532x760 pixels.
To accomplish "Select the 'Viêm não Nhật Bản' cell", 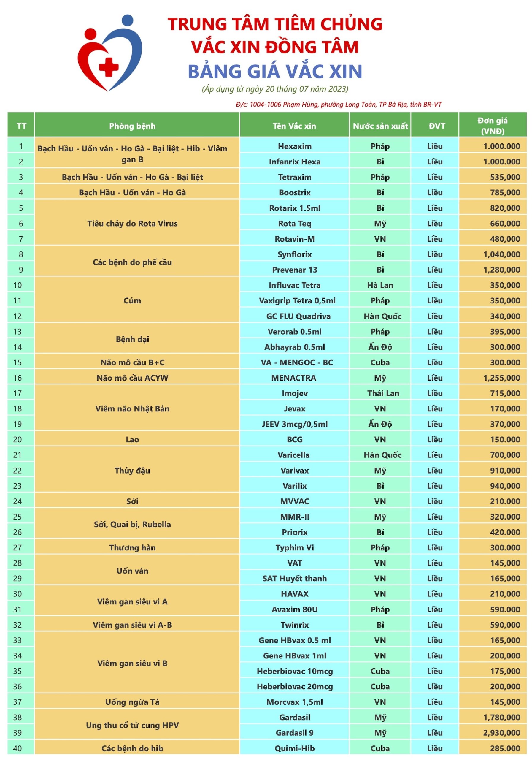I will click(x=132, y=408).
